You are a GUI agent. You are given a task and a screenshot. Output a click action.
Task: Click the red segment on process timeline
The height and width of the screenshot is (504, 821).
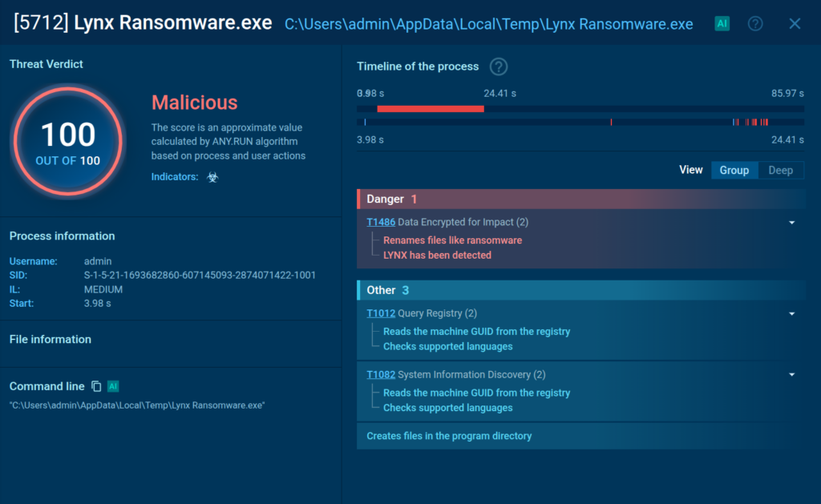pyautogui.click(x=430, y=108)
